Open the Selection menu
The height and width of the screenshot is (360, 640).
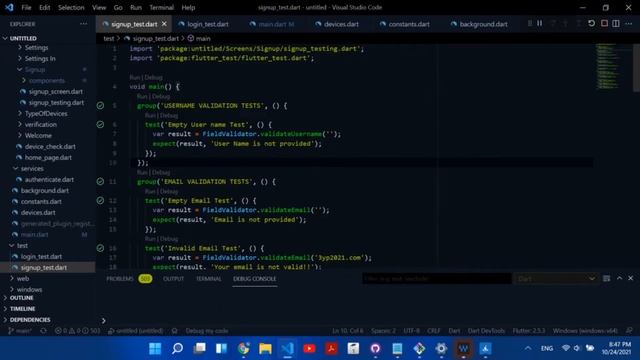point(71,7)
